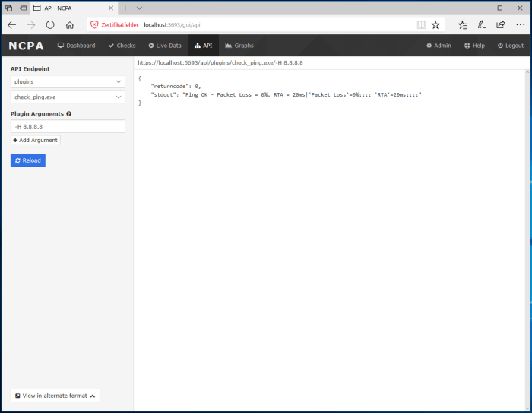Open the browser home page icon
Viewport: 532px width, 413px height.
click(70, 25)
